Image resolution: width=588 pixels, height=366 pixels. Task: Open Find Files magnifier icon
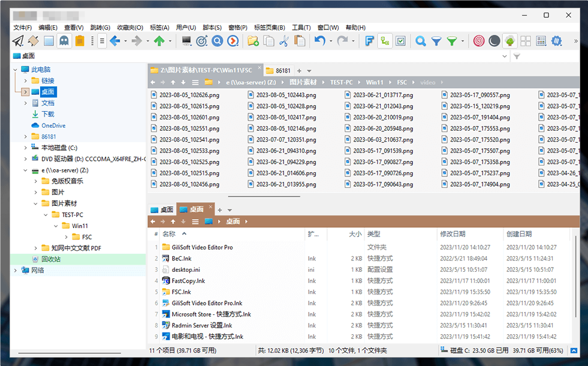[x=420, y=41]
